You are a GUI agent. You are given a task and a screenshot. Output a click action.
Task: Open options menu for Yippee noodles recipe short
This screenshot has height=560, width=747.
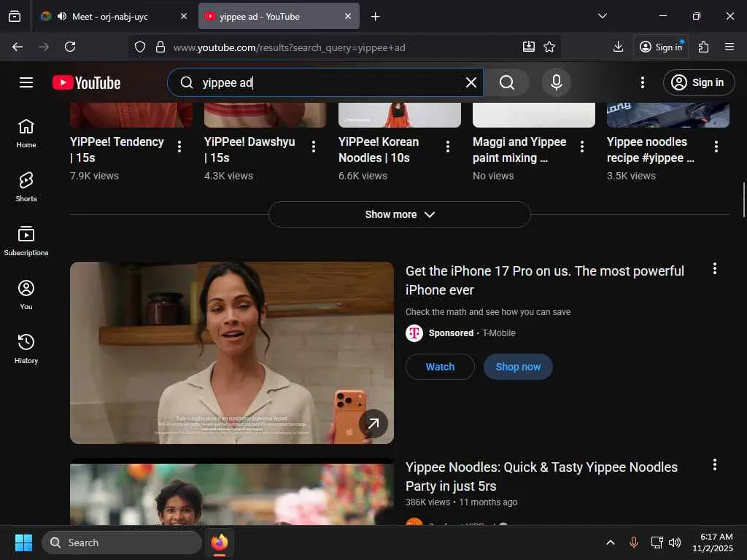tap(716, 146)
